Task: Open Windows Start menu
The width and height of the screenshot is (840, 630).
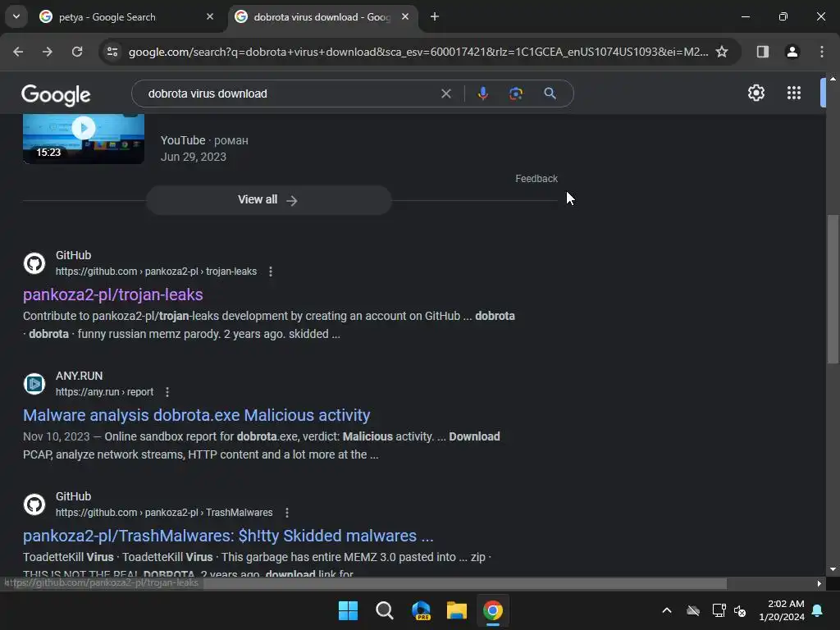Action: tap(348, 610)
